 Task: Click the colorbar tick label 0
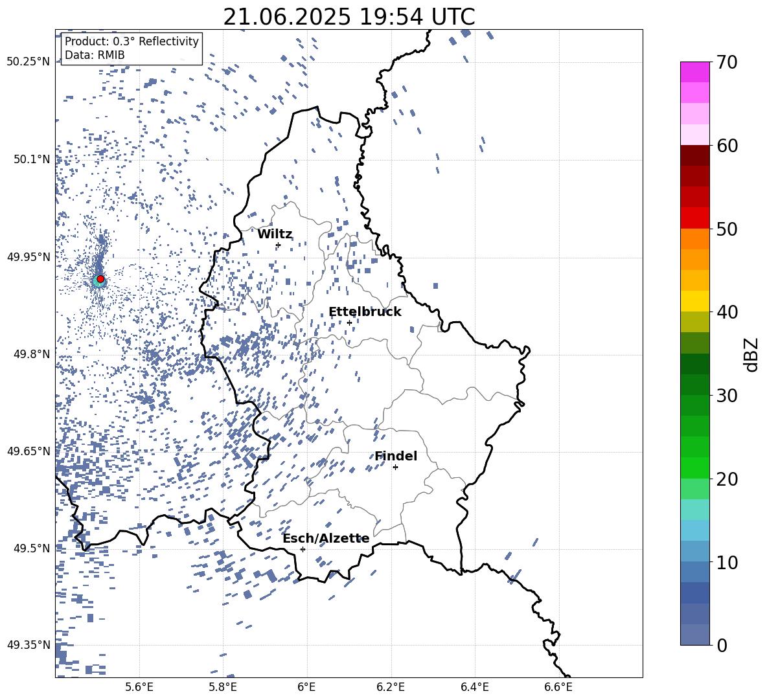pyautogui.click(x=722, y=646)
